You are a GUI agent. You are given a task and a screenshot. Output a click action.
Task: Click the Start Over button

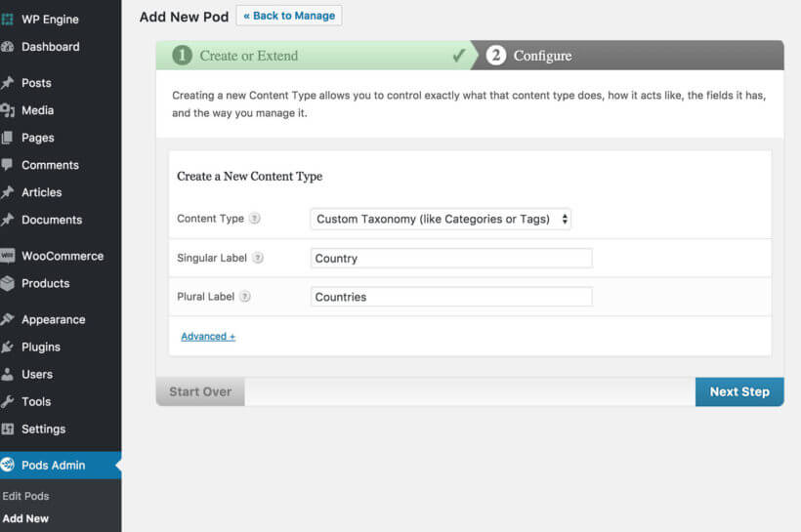pos(200,391)
